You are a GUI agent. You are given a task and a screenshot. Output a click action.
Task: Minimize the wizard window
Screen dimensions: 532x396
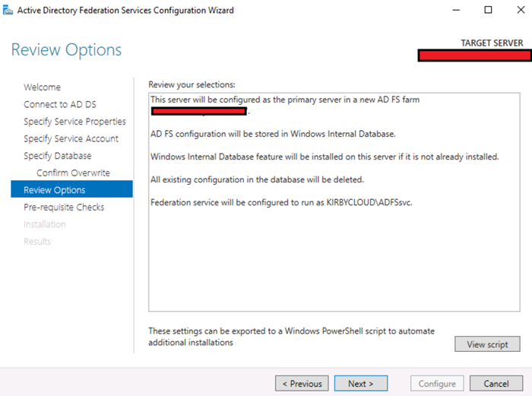click(x=456, y=10)
